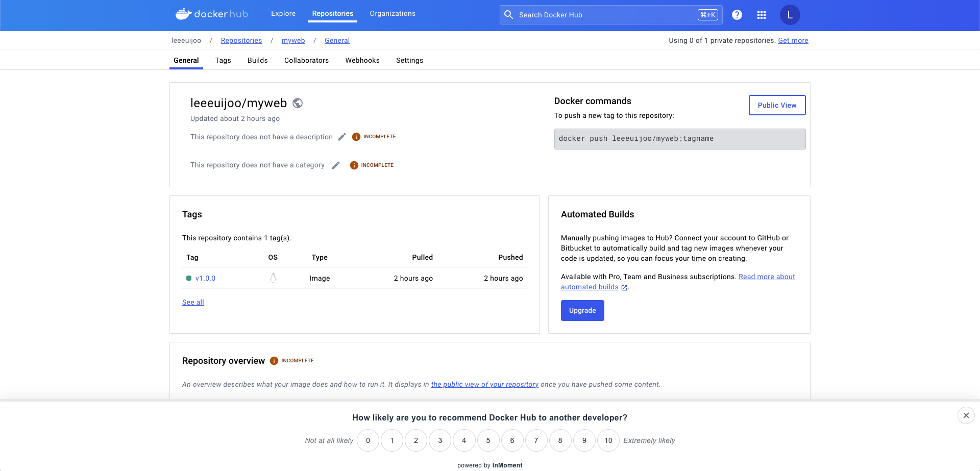Open Repositories in top navigation
This screenshot has width=980, height=471.
pos(333,14)
